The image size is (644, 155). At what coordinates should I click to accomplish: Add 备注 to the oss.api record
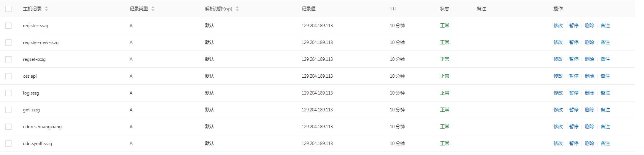pos(605,76)
